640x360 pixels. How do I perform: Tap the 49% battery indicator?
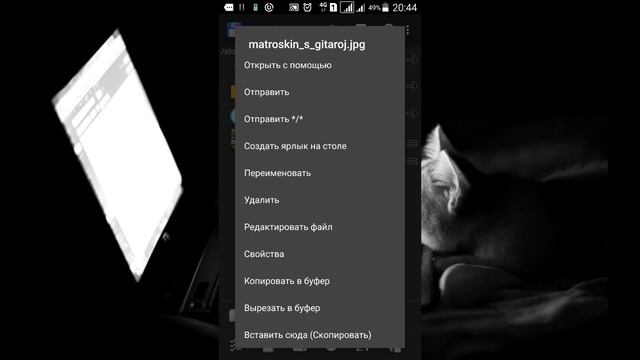pos(378,7)
